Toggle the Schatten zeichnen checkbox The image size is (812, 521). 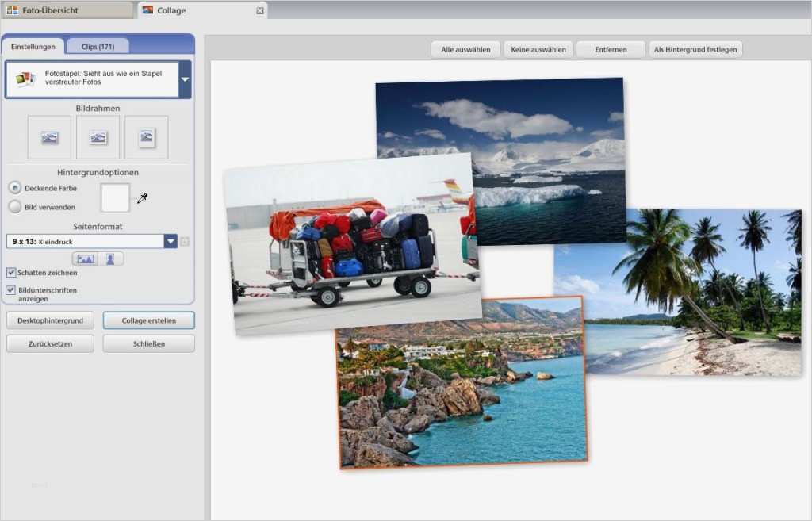(x=11, y=272)
